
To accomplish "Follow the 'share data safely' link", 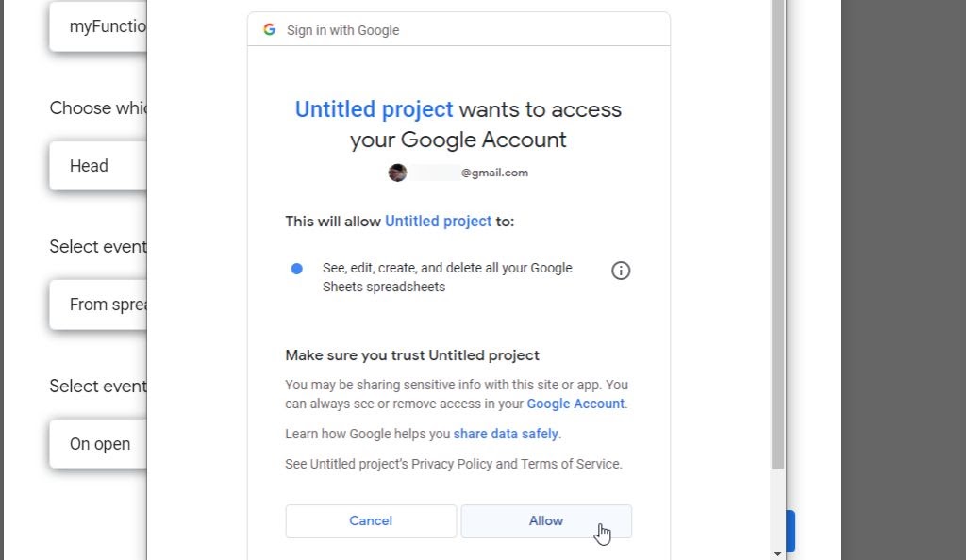I will pyautogui.click(x=506, y=434).
